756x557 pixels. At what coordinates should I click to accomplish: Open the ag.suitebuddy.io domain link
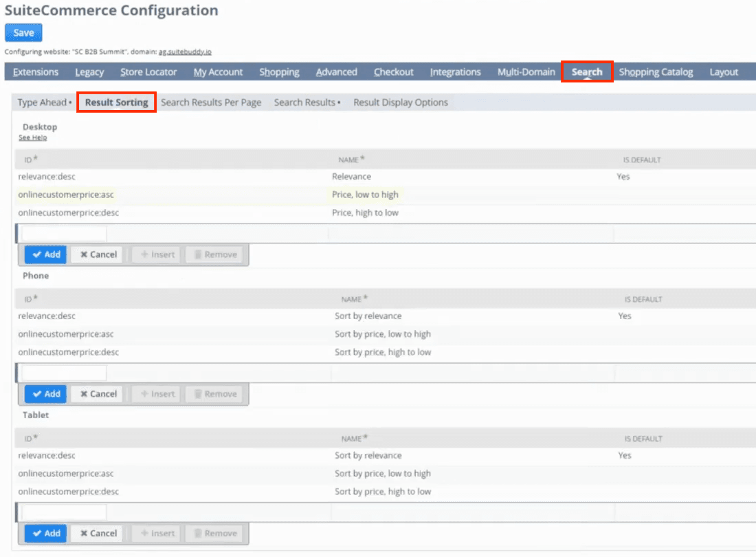185,52
